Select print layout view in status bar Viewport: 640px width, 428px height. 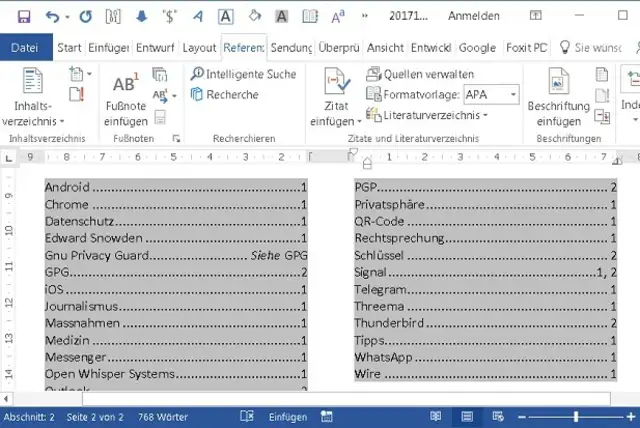point(466,416)
